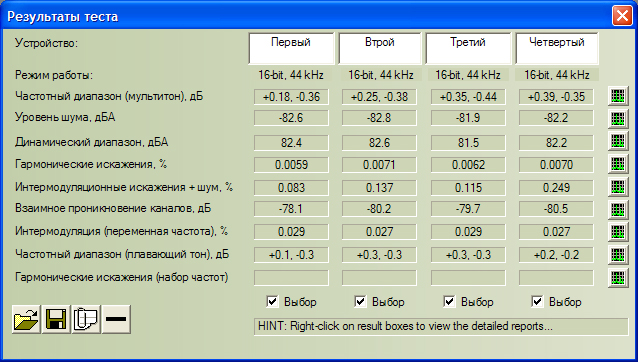Select the Втрой device name box
Viewport: 638px width, 362px height.
380,48
